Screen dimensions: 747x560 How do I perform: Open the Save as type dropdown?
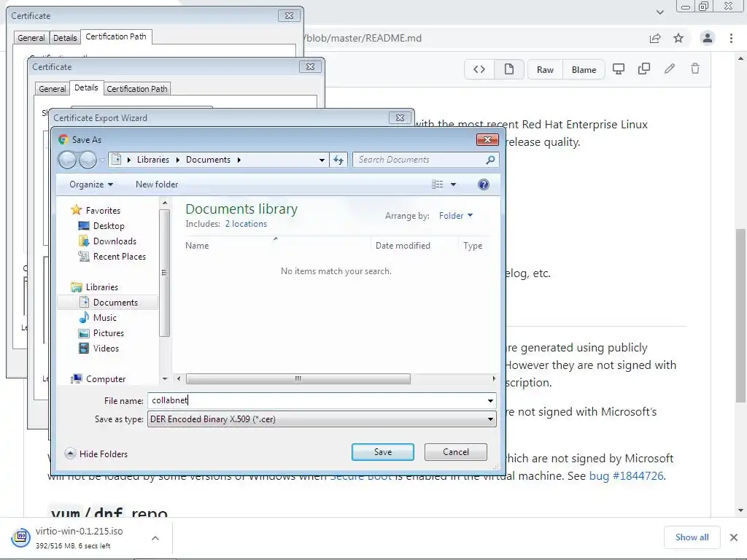(322, 419)
